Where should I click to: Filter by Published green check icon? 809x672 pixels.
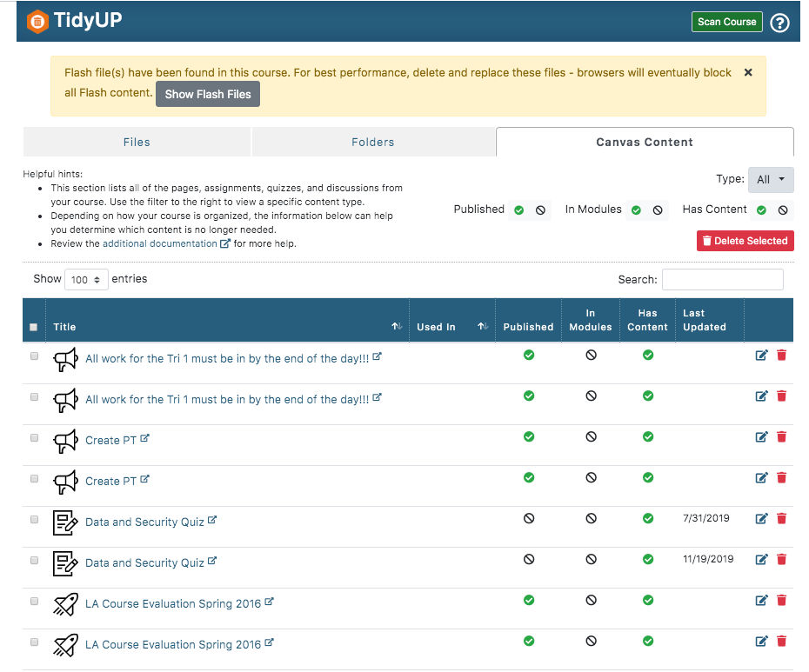tap(519, 210)
